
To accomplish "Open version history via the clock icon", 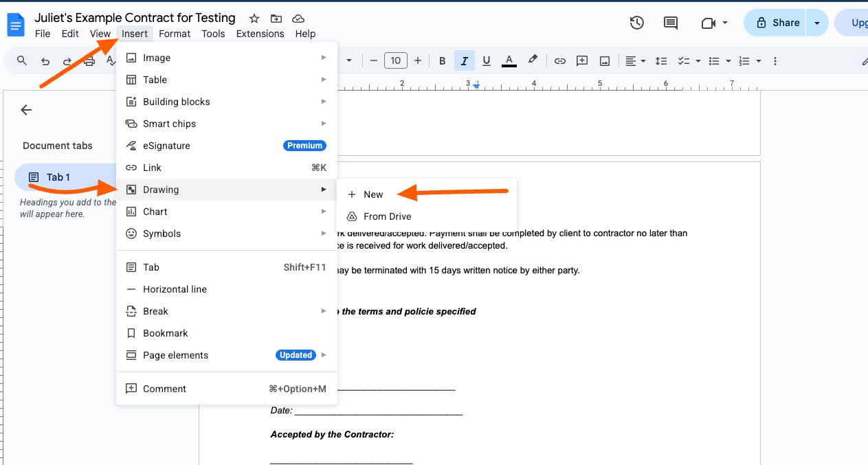I will [636, 22].
